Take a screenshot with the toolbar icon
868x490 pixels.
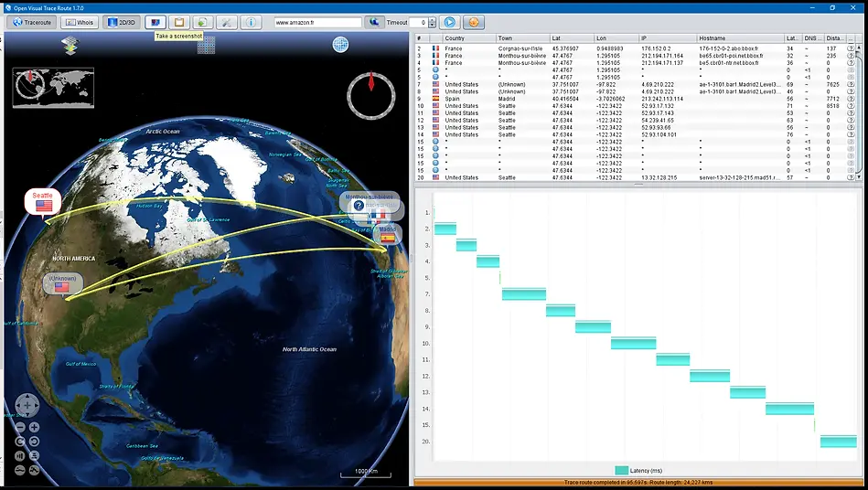(155, 22)
